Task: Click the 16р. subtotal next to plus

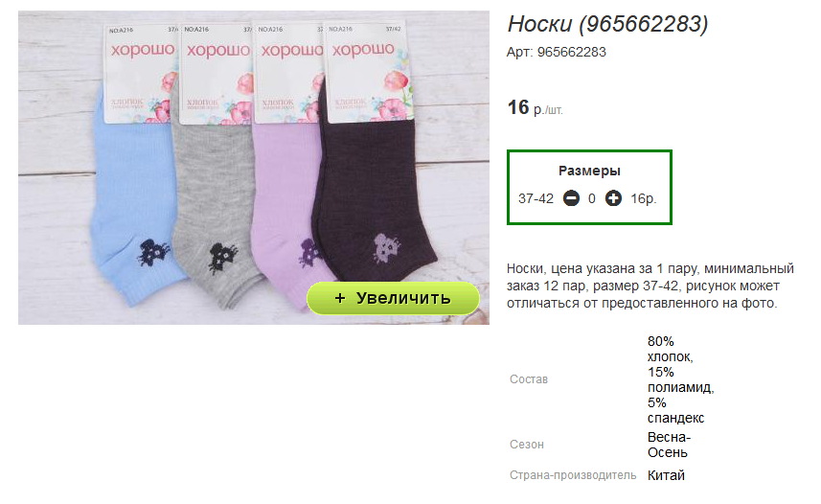Action: point(644,198)
